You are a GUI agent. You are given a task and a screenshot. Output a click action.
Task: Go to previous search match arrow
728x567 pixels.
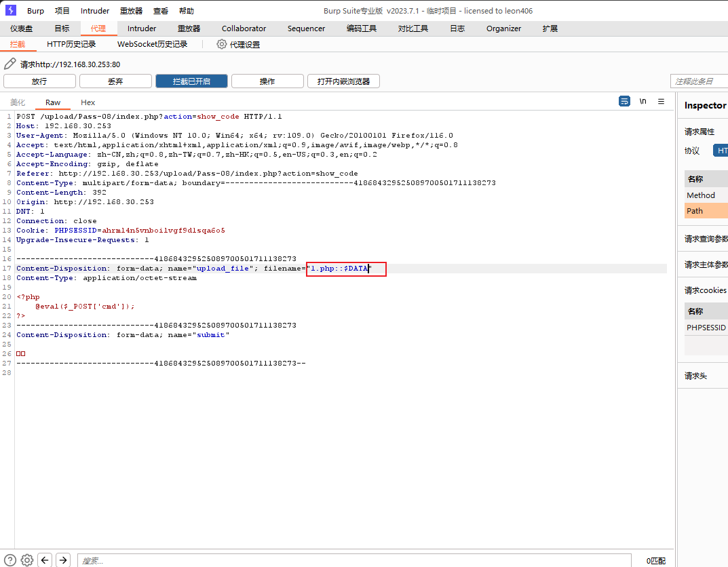tap(45, 560)
